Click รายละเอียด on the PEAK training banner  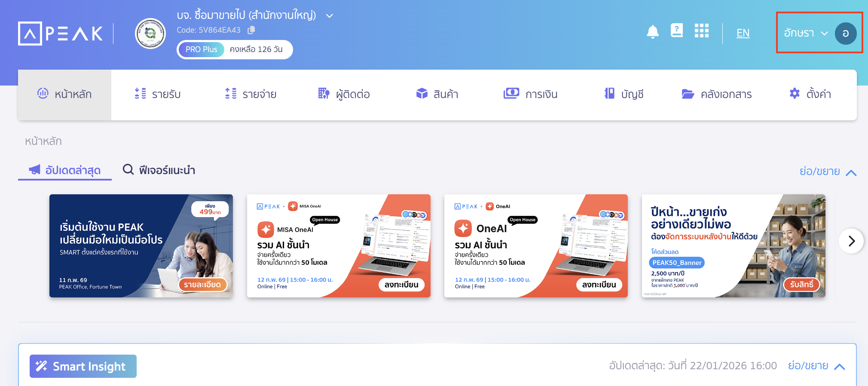click(x=202, y=285)
